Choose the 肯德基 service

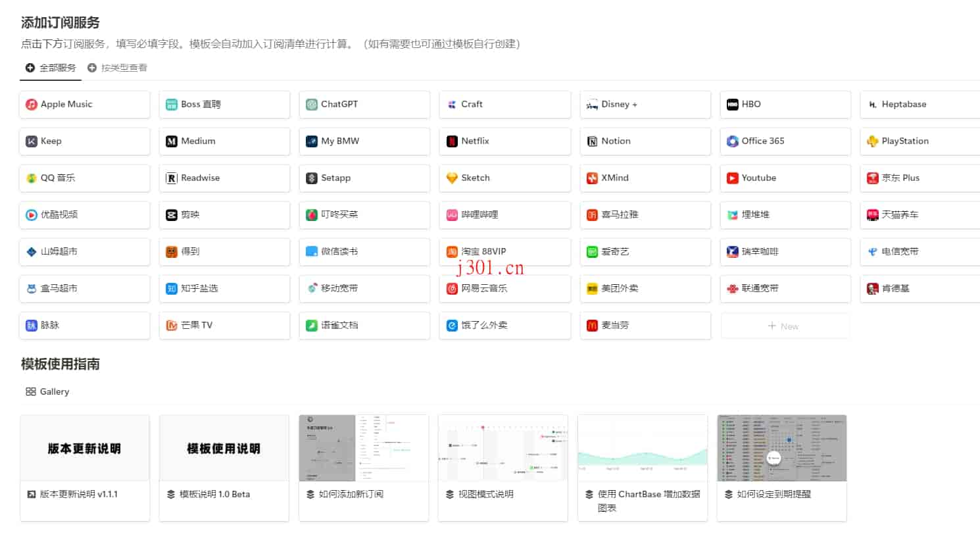coord(920,289)
